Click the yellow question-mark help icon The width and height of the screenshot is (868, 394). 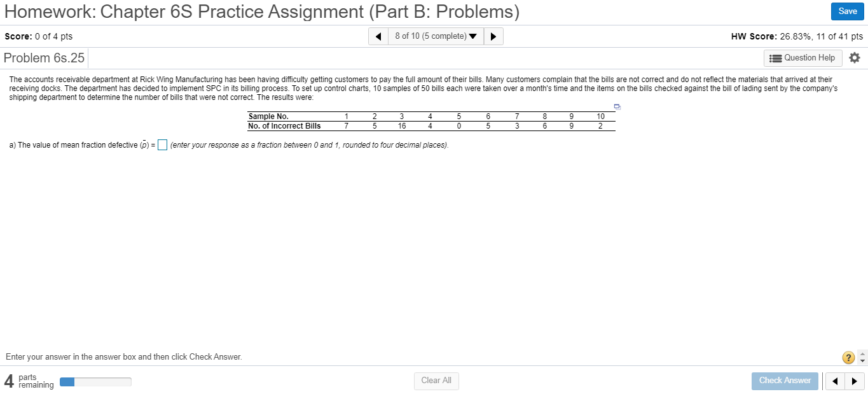tap(848, 357)
